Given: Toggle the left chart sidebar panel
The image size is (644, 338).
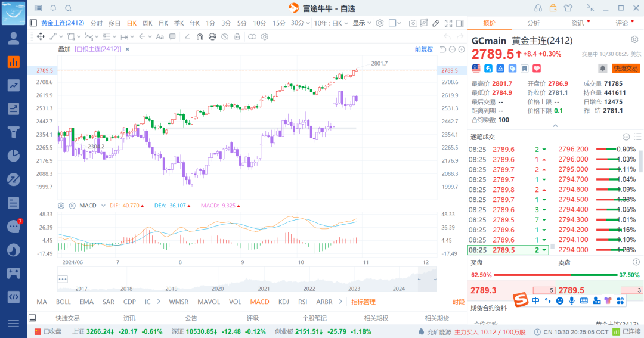Looking at the screenshot, I should pos(33,23).
